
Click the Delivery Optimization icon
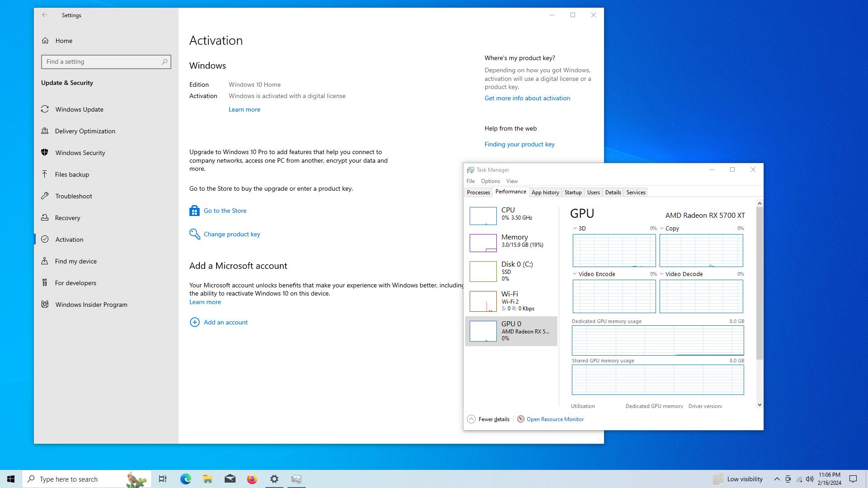click(45, 131)
